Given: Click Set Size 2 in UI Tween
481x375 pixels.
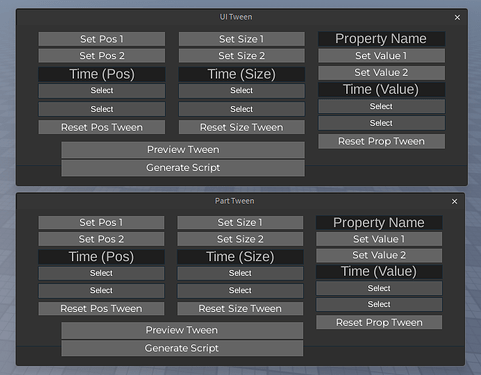Looking at the screenshot, I should (x=242, y=56).
